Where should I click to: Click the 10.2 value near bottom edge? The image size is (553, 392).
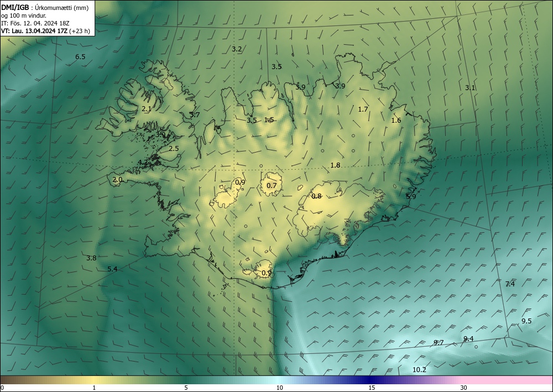[419, 369]
